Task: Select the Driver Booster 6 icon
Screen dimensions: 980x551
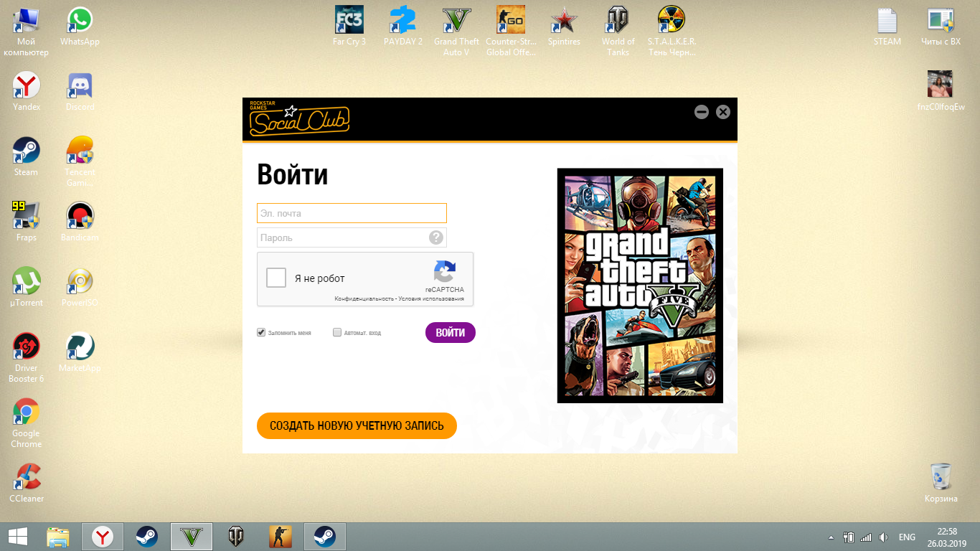Action: [x=27, y=358]
